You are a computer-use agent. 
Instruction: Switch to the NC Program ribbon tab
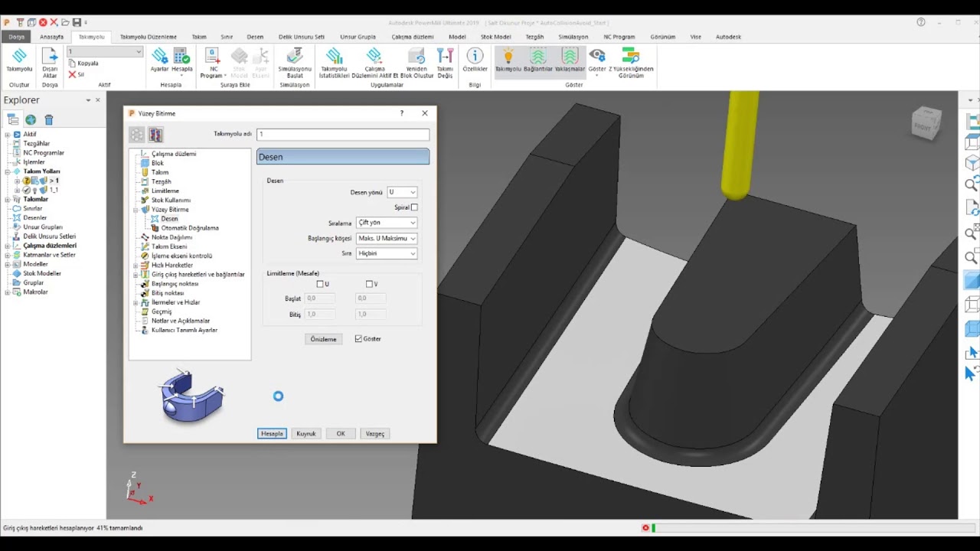pyautogui.click(x=619, y=37)
